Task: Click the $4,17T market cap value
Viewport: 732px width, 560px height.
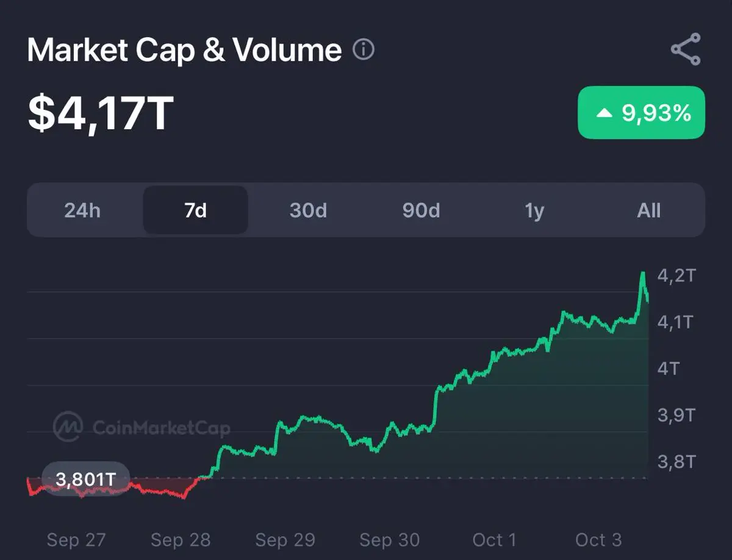Action: pos(101,114)
